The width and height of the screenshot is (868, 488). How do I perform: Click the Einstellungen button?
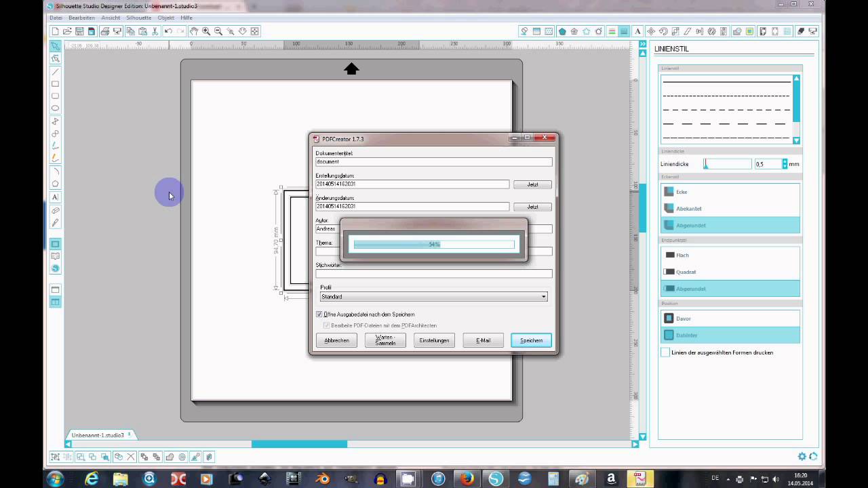pyautogui.click(x=434, y=340)
